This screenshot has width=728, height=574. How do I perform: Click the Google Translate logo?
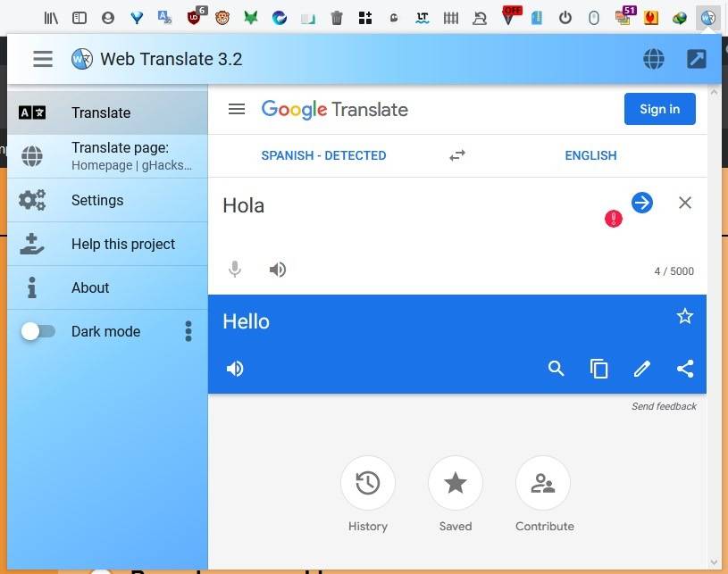point(334,110)
